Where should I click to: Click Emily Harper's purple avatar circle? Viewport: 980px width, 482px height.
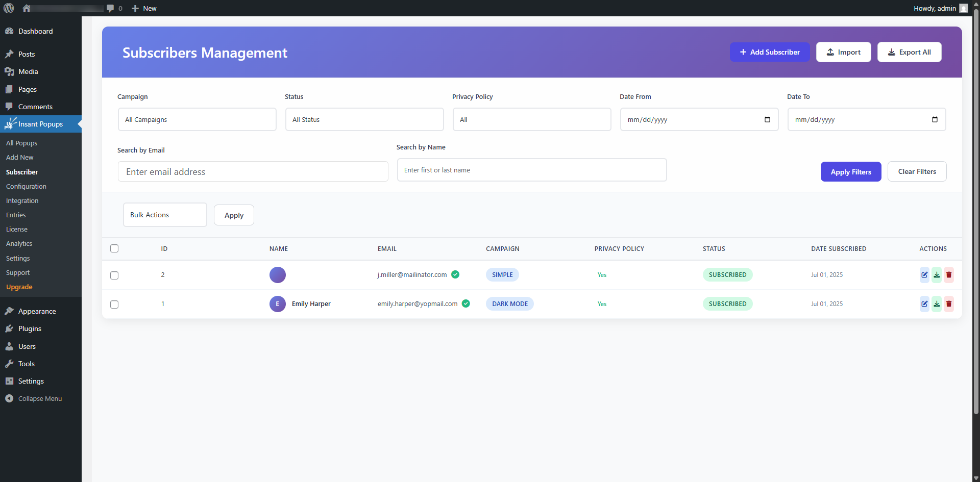278,304
